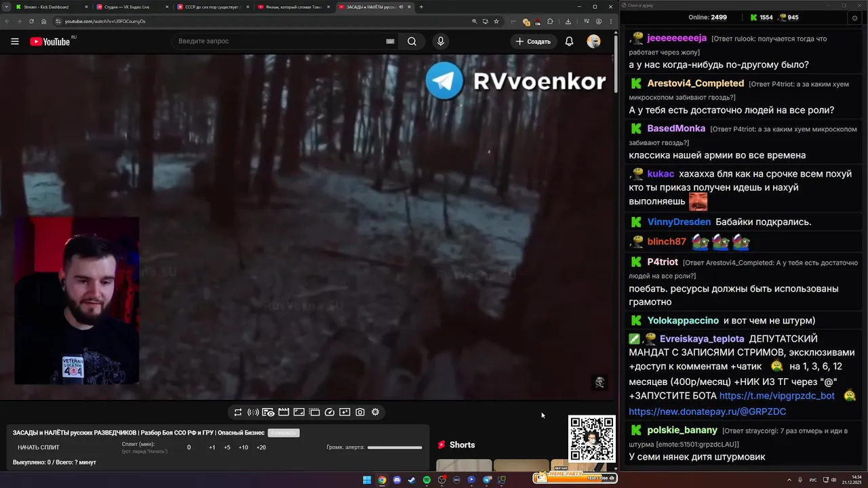Screen dimensions: 868x488
Task: Click the clapperboard icon in video toolbar
Action: [x=283, y=412]
